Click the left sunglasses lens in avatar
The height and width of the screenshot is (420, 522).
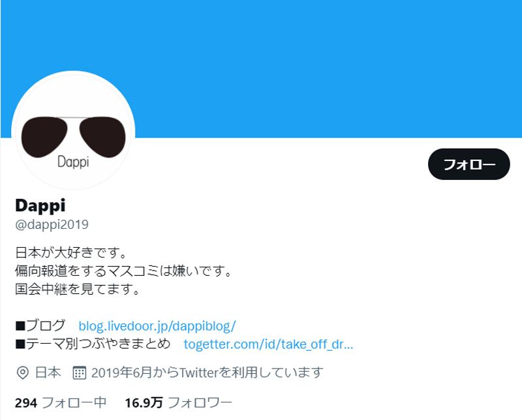click(x=44, y=137)
